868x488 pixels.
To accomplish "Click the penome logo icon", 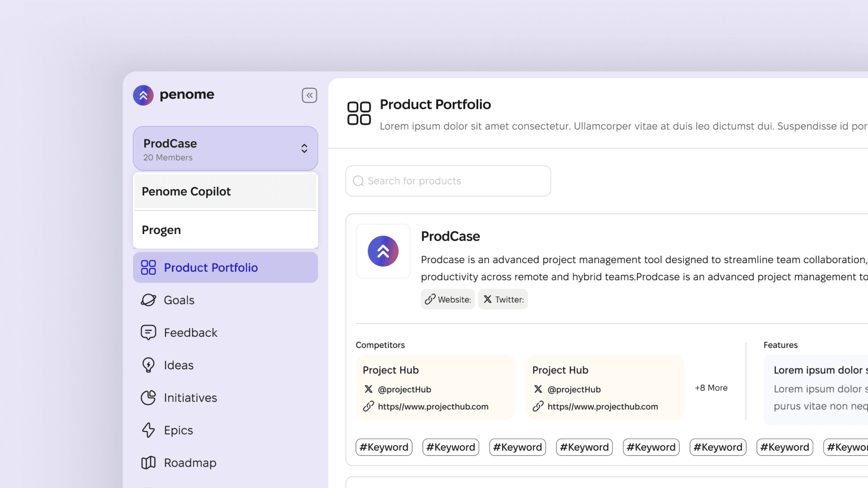I will click(x=143, y=95).
